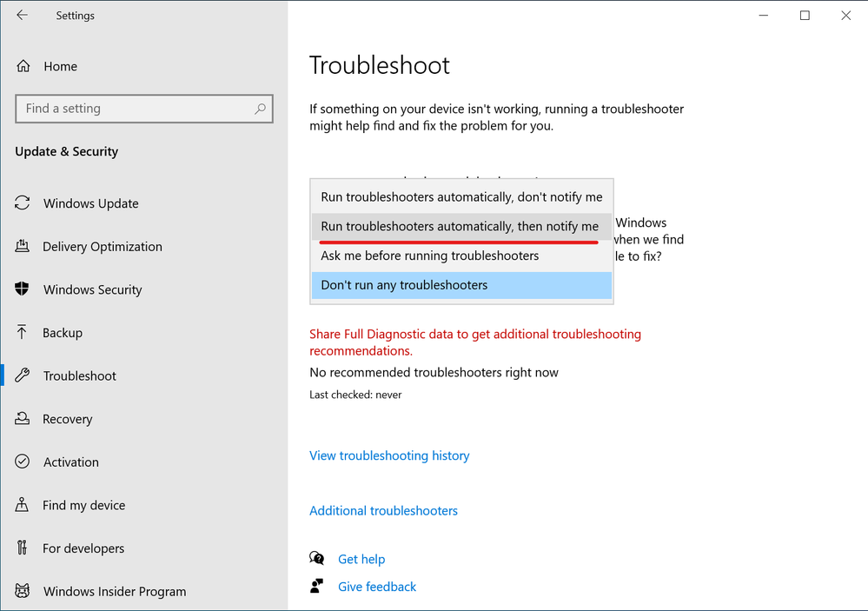Choose "Run troubleshooters automatically, don't notify me"
Screen dimensions: 868x611
(x=461, y=197)
